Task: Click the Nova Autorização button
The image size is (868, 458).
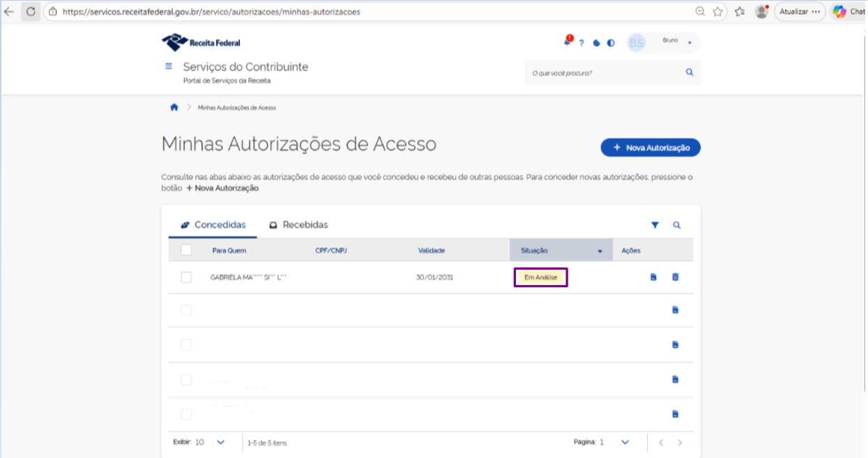Action: click(x=650, y=148)
